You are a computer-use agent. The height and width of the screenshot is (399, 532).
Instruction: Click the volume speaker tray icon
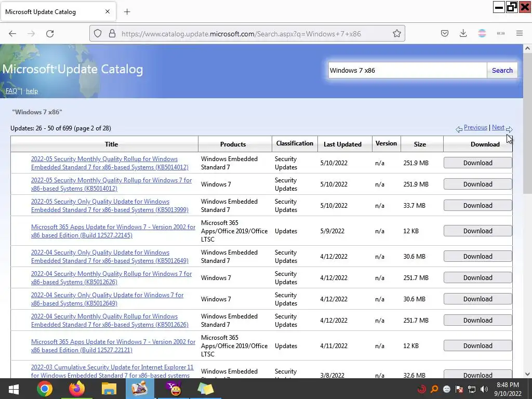[484, 389]
